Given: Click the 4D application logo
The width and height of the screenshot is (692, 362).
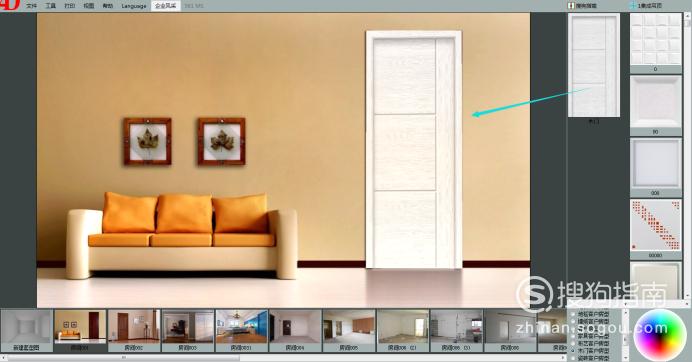Looking at the screenshot, I should tap(10, 4).
